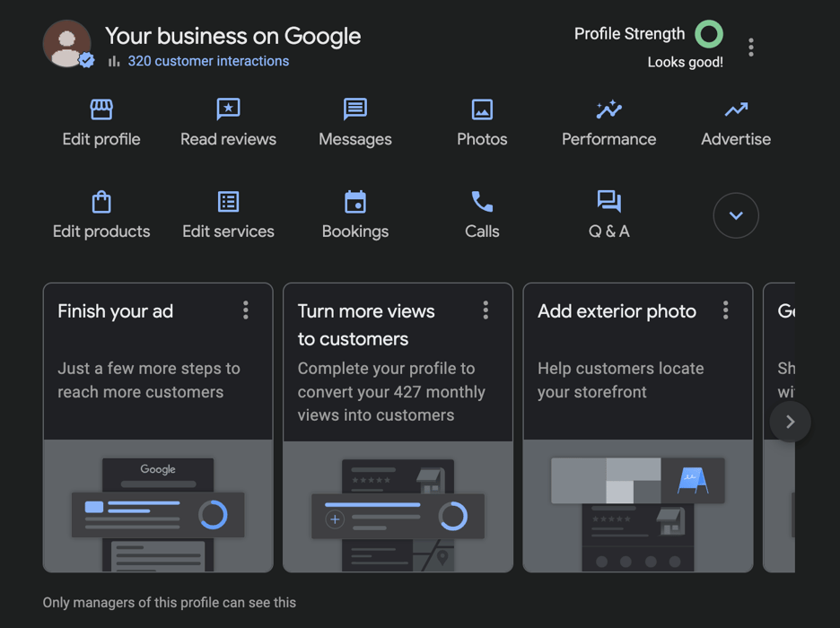Click the Edit profile label

[101, 139]
